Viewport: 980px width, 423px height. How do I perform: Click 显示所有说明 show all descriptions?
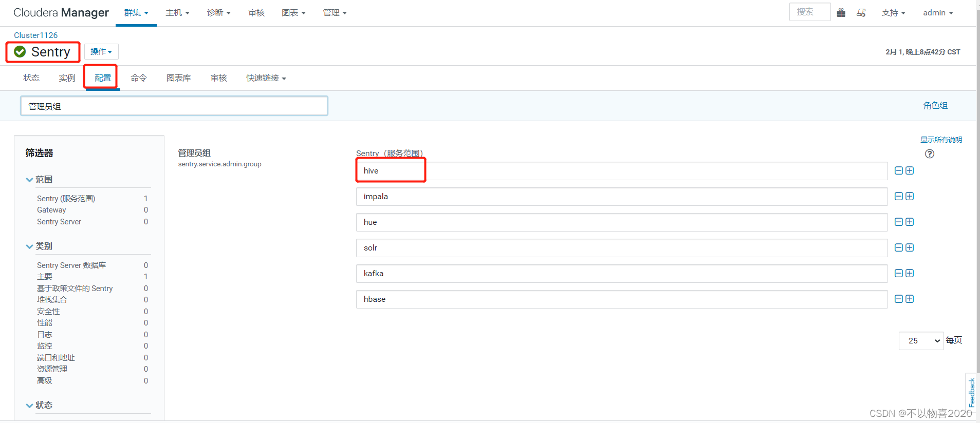pos(941,140)
